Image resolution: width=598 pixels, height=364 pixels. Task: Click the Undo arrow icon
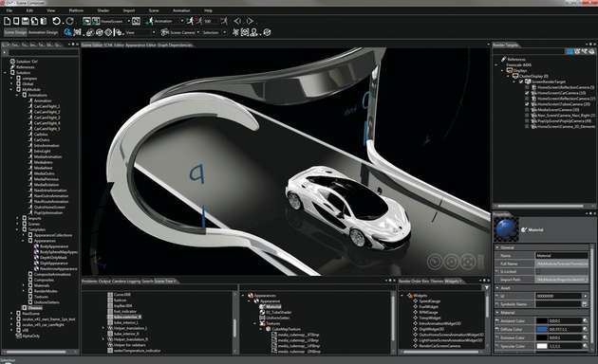(x=56, y=21)
